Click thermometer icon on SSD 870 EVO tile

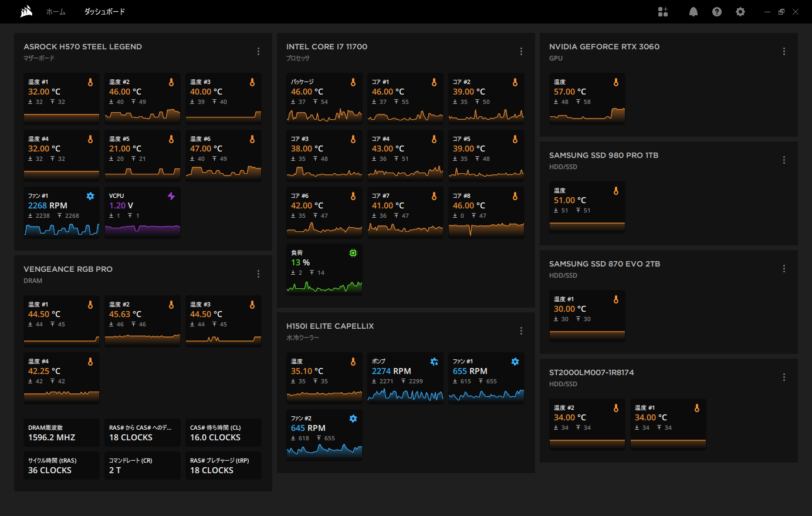[616, 299]
